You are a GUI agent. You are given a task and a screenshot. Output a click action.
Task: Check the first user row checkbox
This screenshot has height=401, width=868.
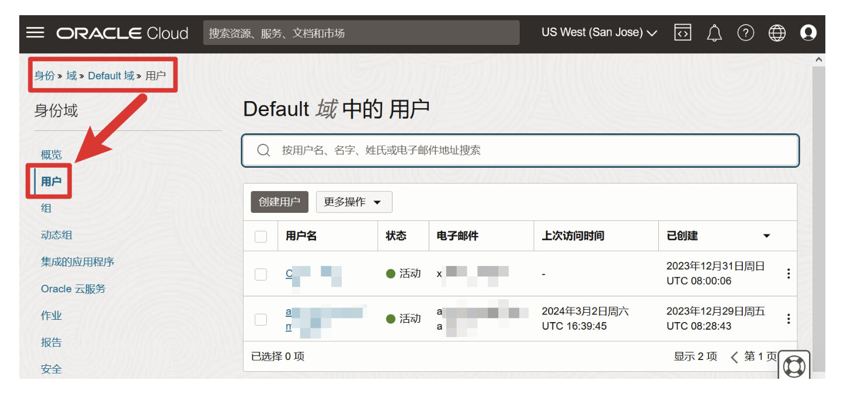coord(261,274)
